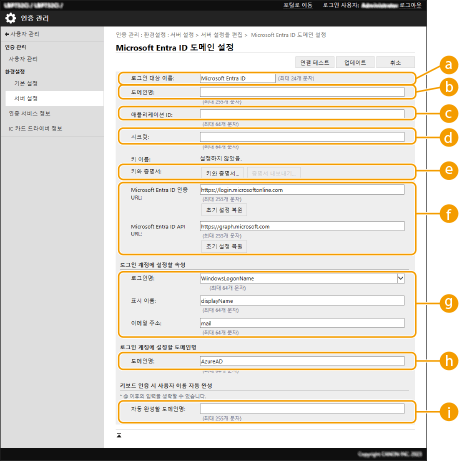The image size is (460, 461).
Task: Go to 포털로 이동 link
Action: pos(297,5)
